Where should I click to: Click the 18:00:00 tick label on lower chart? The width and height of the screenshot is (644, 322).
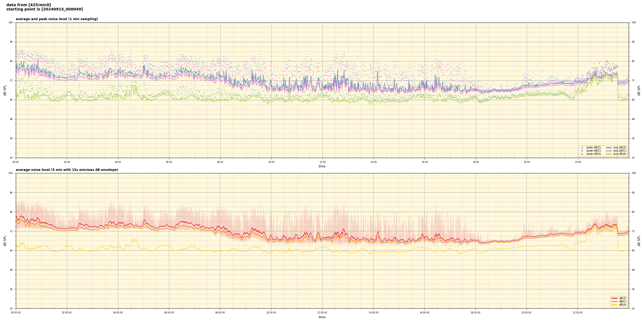click(475, 313)
